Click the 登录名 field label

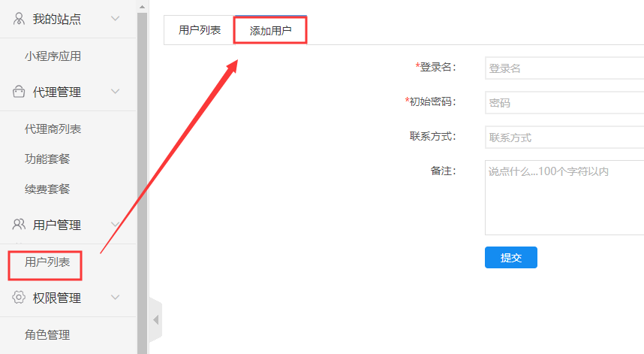point(436,67)
